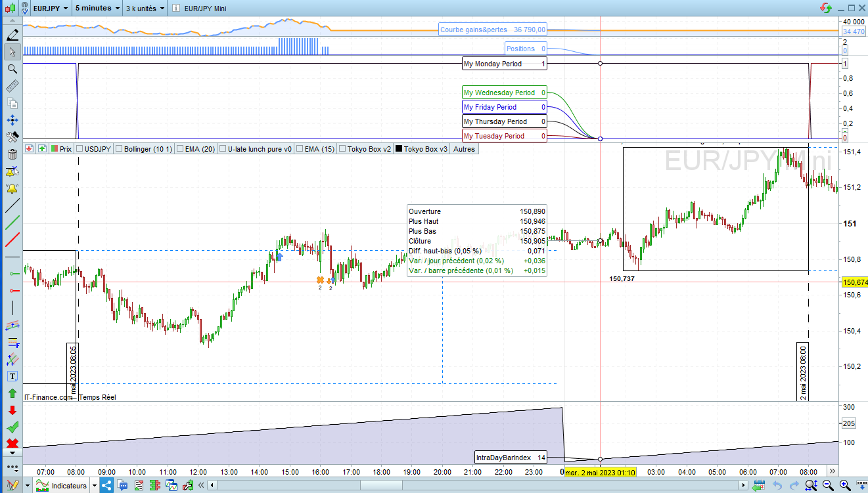This screenshot has width=868, height=493.
Task: Click the three-dots more tools icon
Action: pyautogui.click(x=12, y=467)
